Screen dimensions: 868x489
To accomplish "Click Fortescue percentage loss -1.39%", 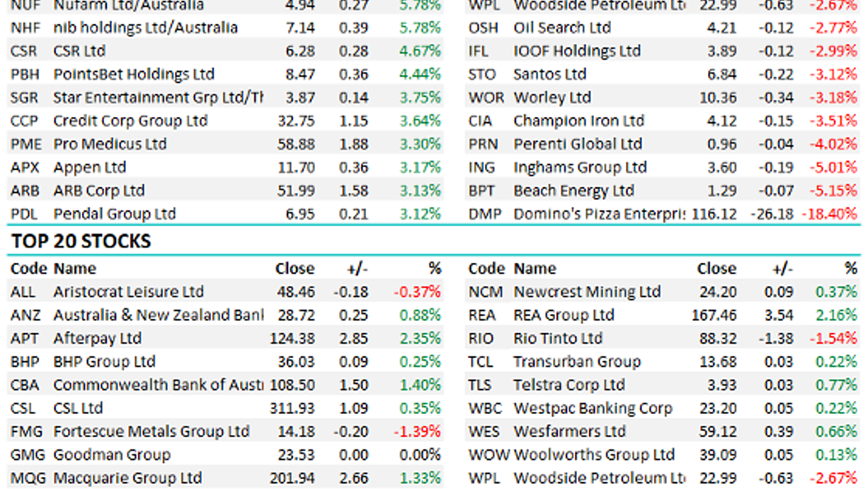I will (417, 433).
